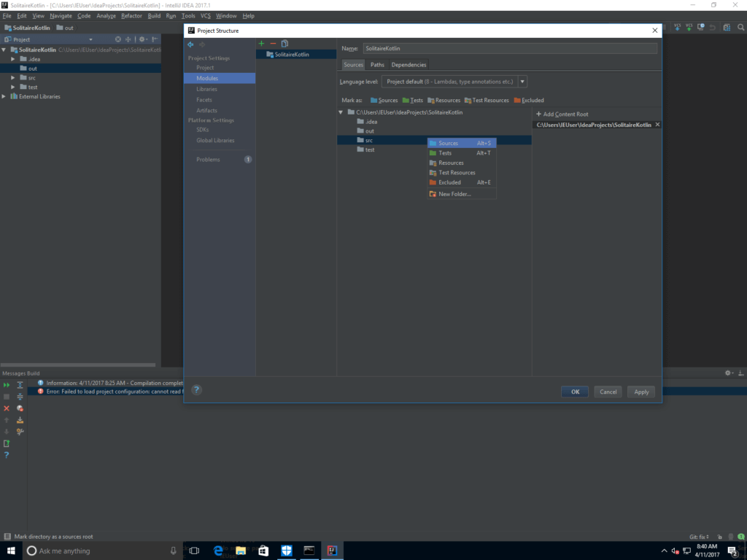Click the Messages panel gear icon

tap(729, 373)
